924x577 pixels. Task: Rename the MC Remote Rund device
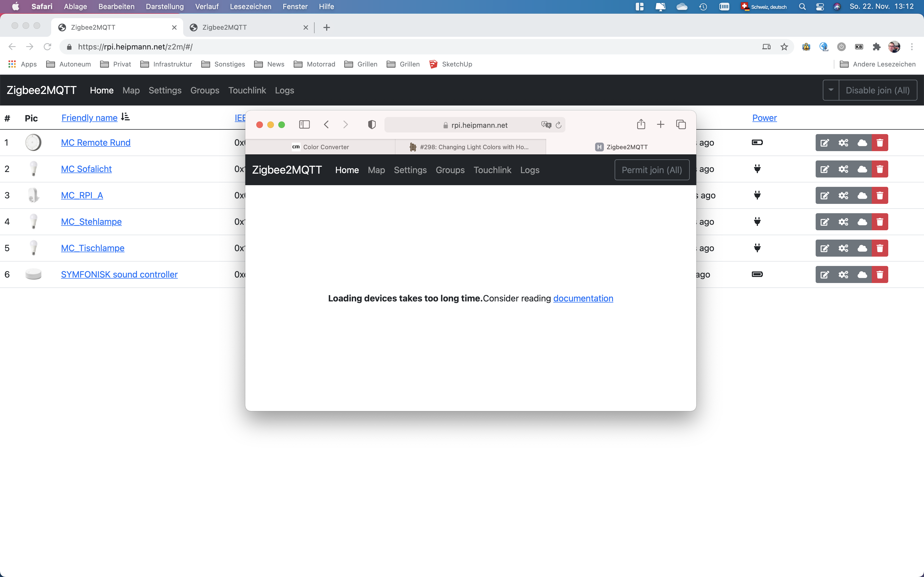(x=825, y=142)
